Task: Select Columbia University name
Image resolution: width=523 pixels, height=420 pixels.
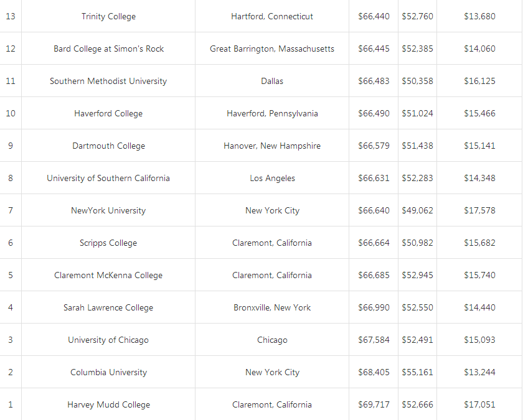Action: point(108,372)
